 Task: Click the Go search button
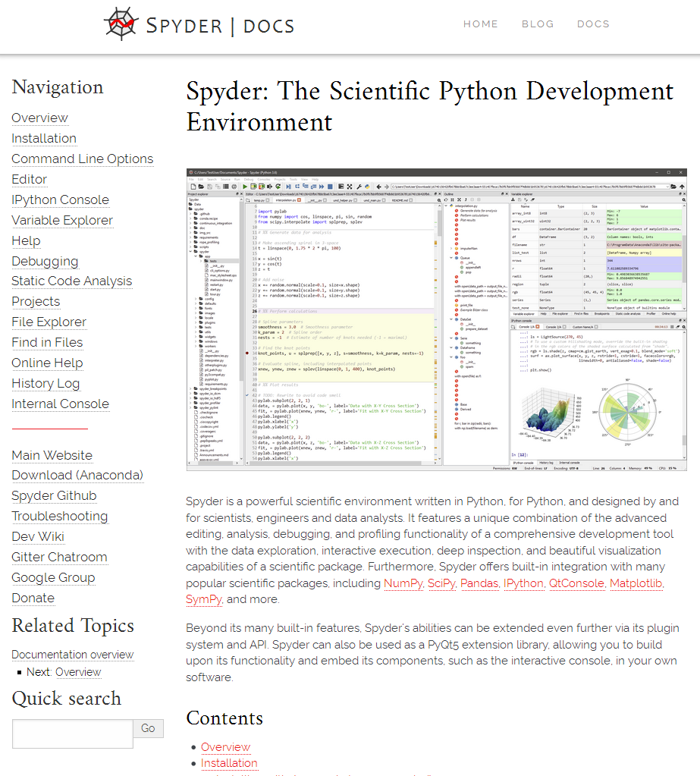pos(148,728)
